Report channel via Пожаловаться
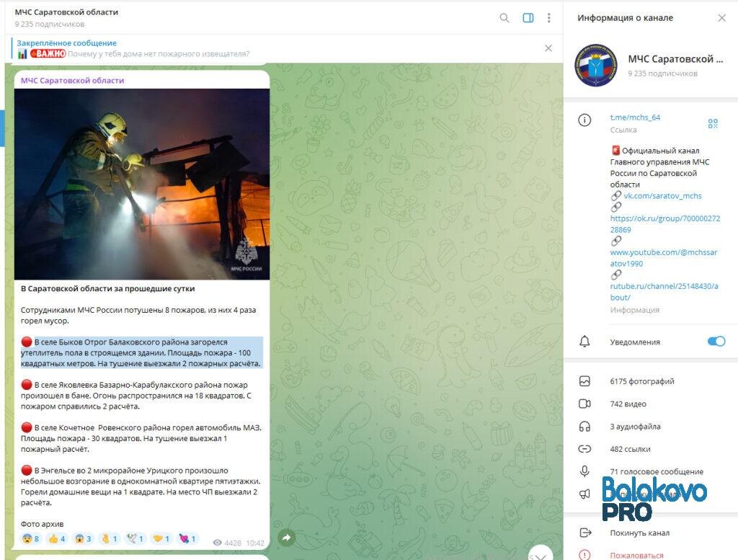The width and height of the screenshot is (738, 560). pyautogui.click(x=636, y=555)
